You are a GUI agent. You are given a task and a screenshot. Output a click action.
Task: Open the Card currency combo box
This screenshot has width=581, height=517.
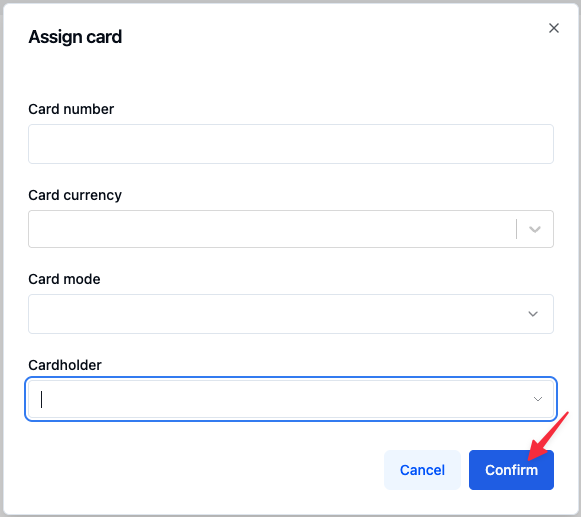coord(291,229)
